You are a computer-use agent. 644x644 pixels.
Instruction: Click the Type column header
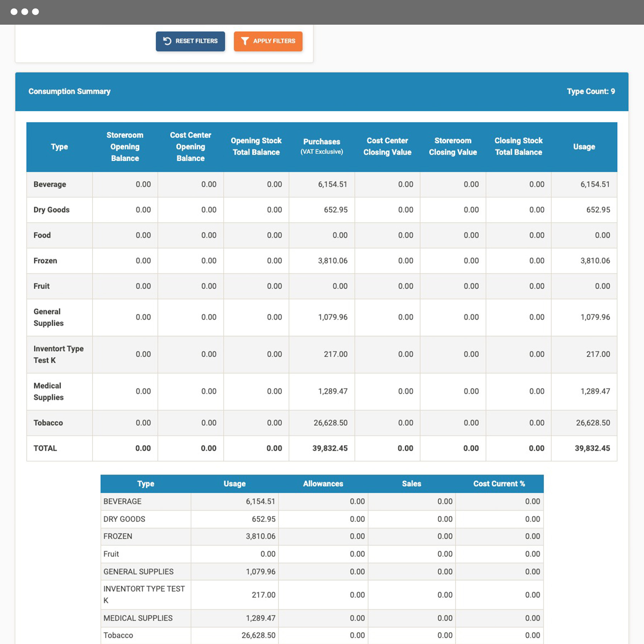click(x=59, y=147)
